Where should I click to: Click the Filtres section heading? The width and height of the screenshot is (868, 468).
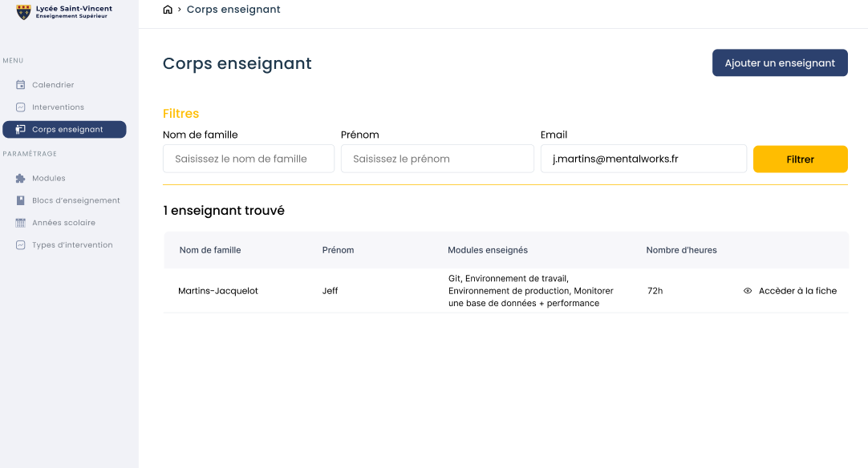tap(180, 114)
